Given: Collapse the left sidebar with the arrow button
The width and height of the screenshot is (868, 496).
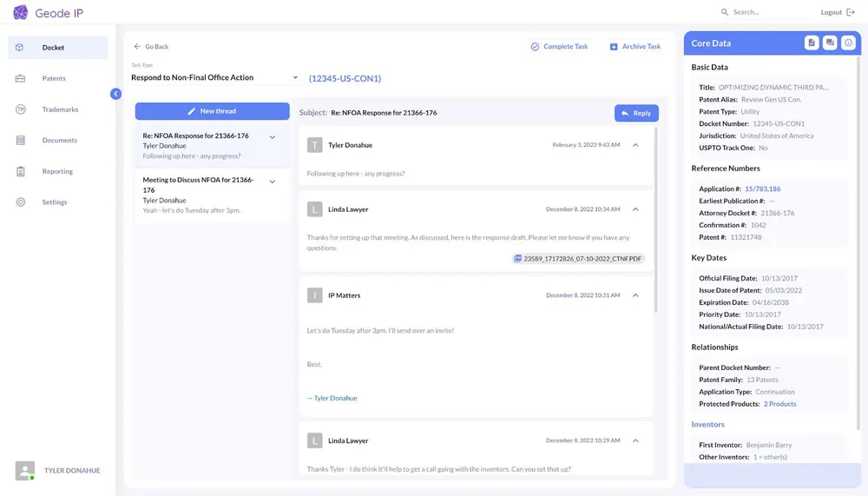Looking at the screenshot, I should (x=115, y=94).
